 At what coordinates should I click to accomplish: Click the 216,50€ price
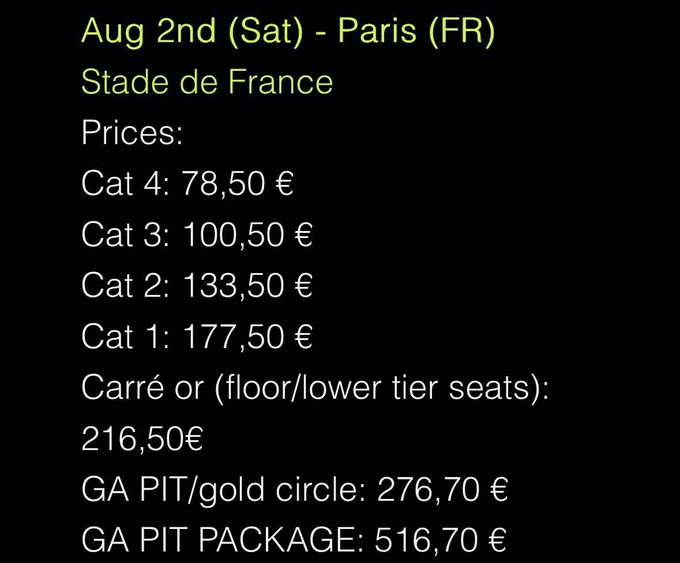(142, 439)
